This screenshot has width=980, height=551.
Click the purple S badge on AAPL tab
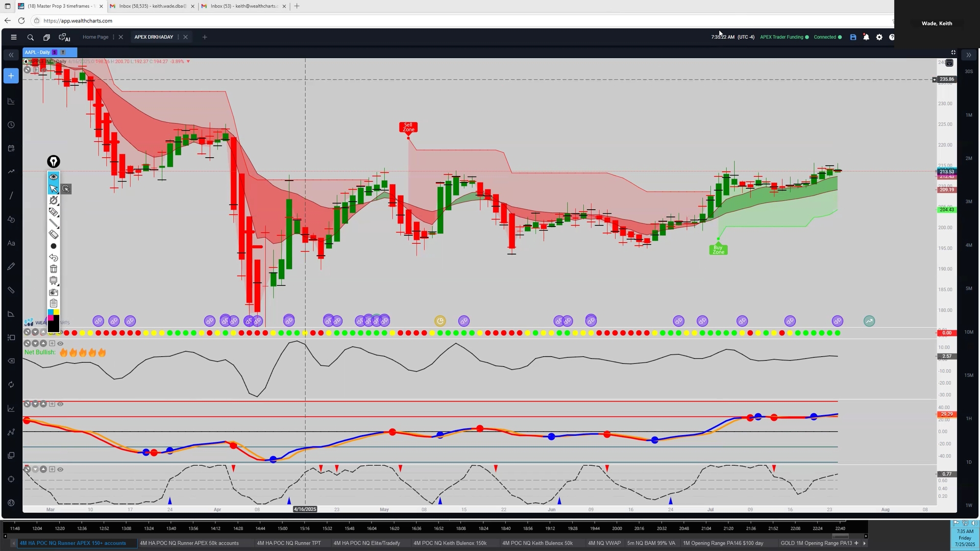(55, 53)
